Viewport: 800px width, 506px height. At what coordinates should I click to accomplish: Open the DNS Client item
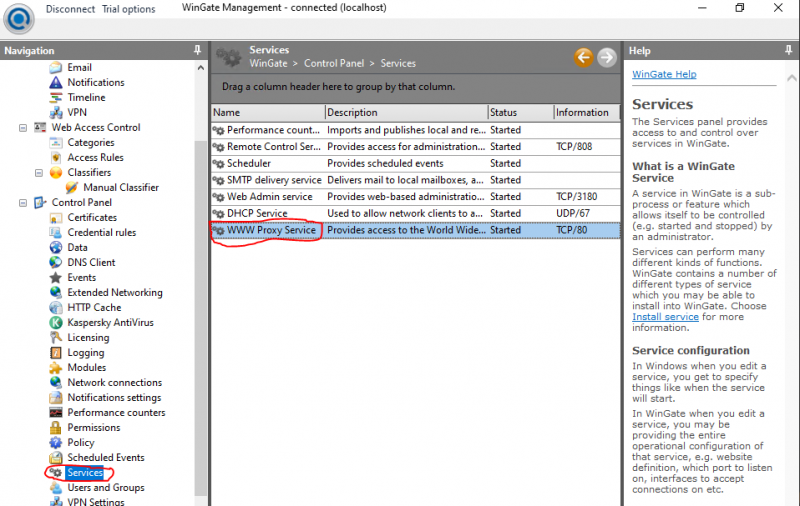(x=91, y=263)
